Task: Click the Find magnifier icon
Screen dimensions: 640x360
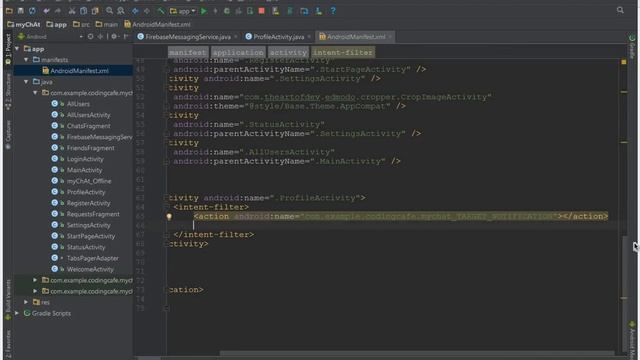Action: pos(109,11)
